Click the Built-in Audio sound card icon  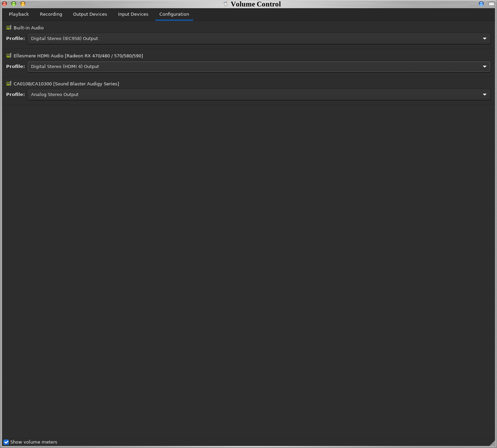click(x=9, y=28)
